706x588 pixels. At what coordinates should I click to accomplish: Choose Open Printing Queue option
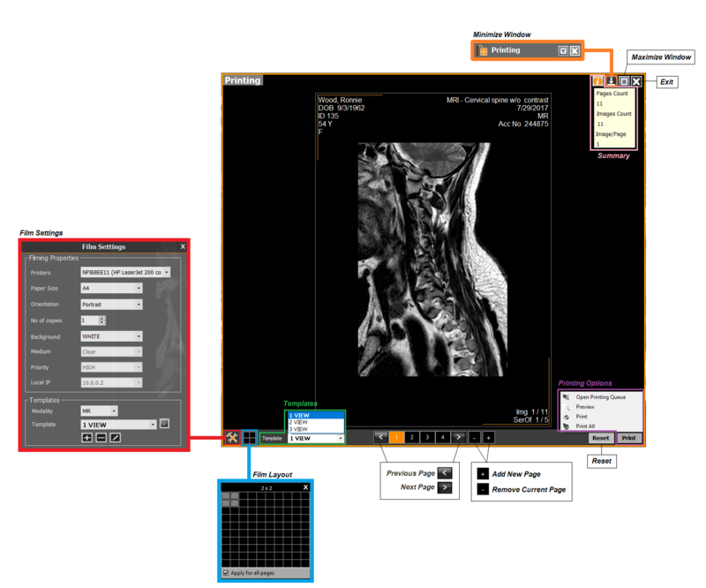tap(600, 397)
